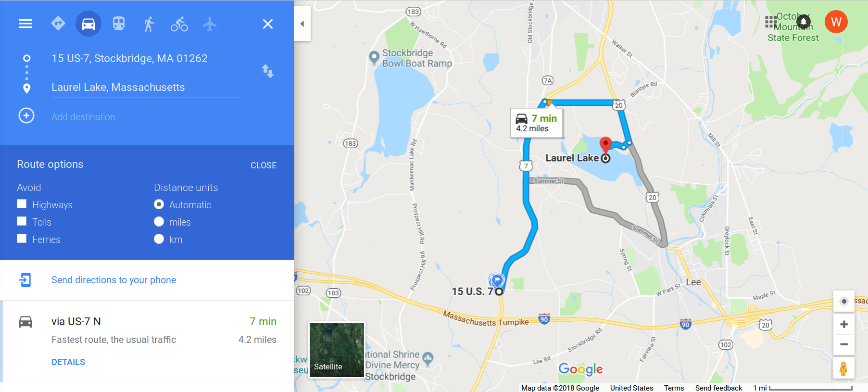The height and width of the screenshot is (392, 868).
Task: Switch to walking directions icon
Action: click(x=149, y=24)
